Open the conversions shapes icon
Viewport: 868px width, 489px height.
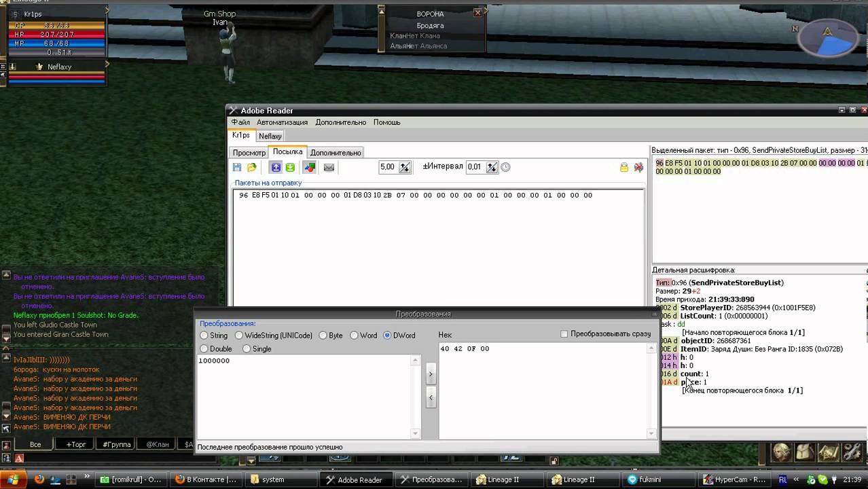point(310,167)
